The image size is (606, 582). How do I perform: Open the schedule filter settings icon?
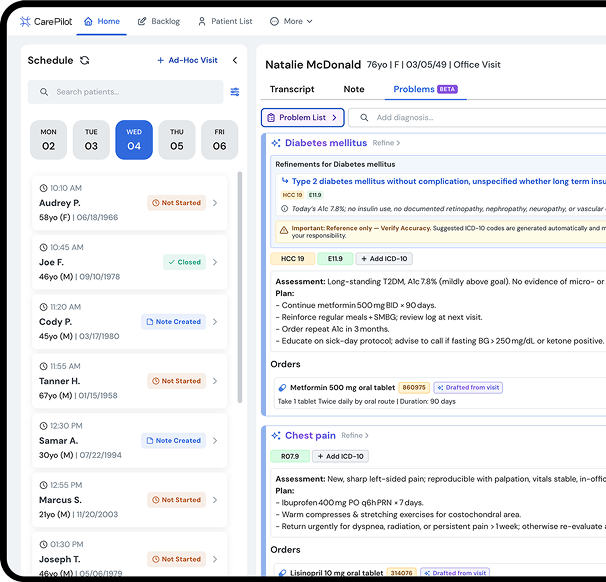235,92
